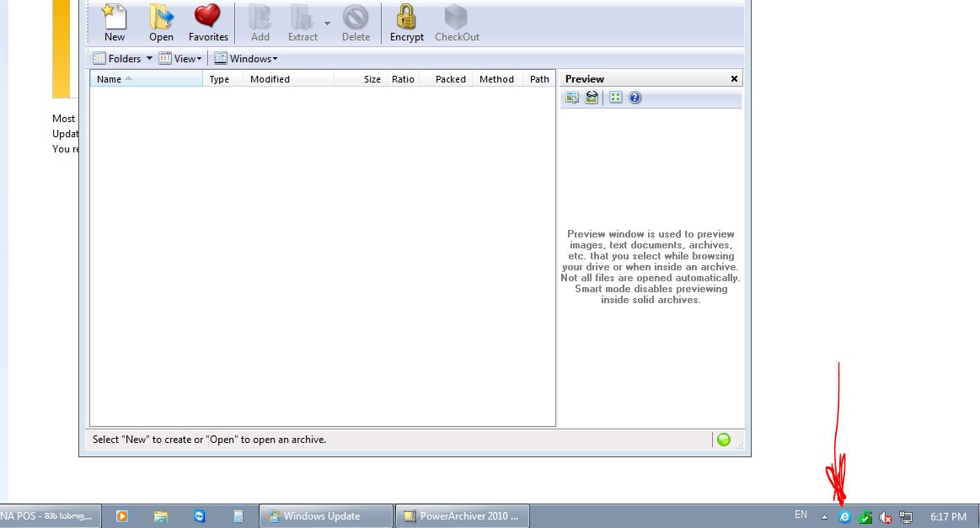Click the Internet Explorer tray icon
Screen dimensions: 980x528
[x=844, y=517]
